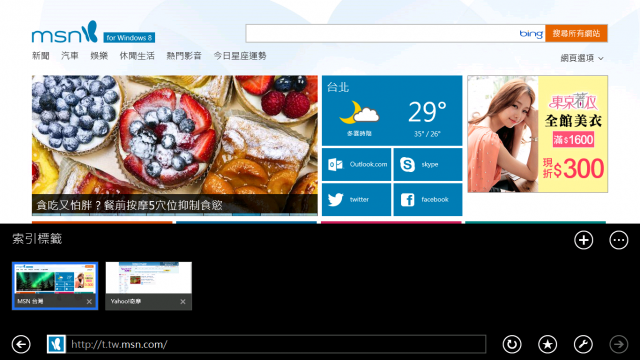The image size is (640, 360).
Task: Open the Outlook.com tile
Action: click(356, 164)
